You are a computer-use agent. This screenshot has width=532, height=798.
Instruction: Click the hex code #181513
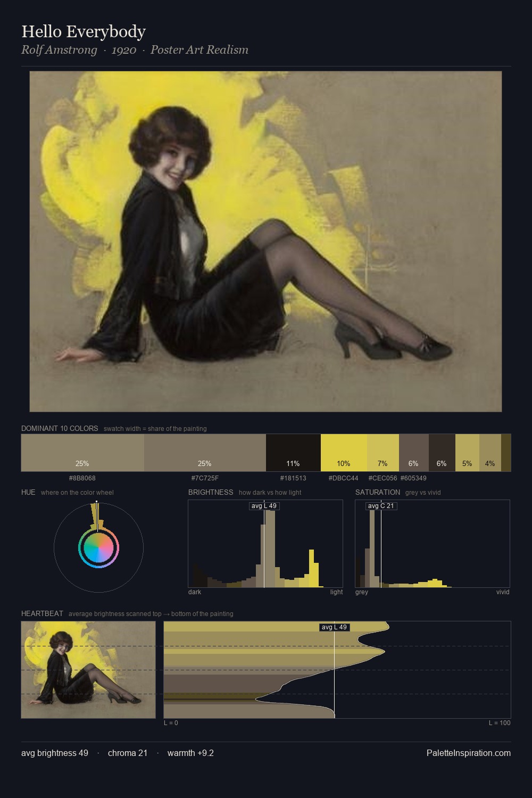pos(293,478)
